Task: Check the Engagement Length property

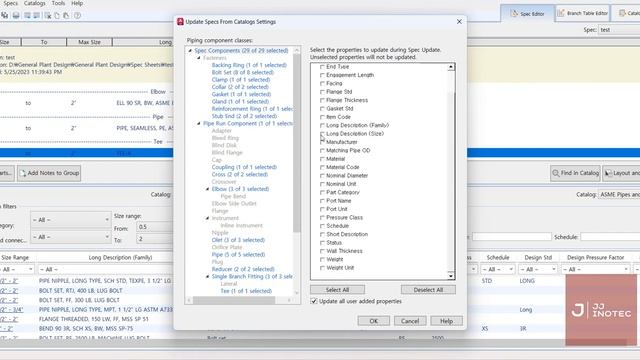Action: point(322,75)
